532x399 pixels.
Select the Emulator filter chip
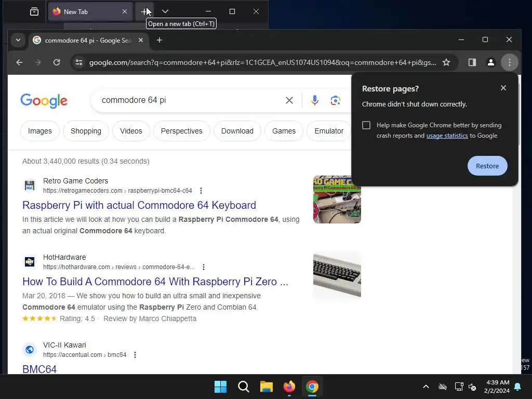click(x=329, y=131)
